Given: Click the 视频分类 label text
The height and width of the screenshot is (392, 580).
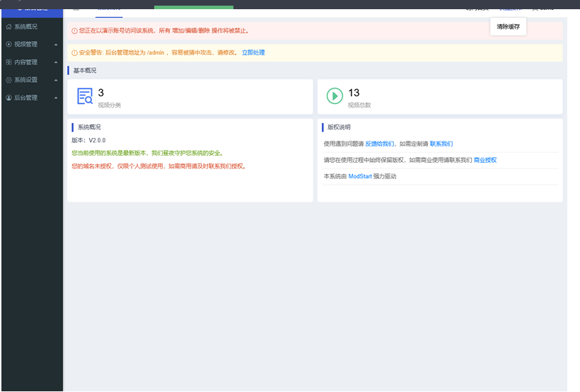Looking at the screenshot, I should (109, 105).
